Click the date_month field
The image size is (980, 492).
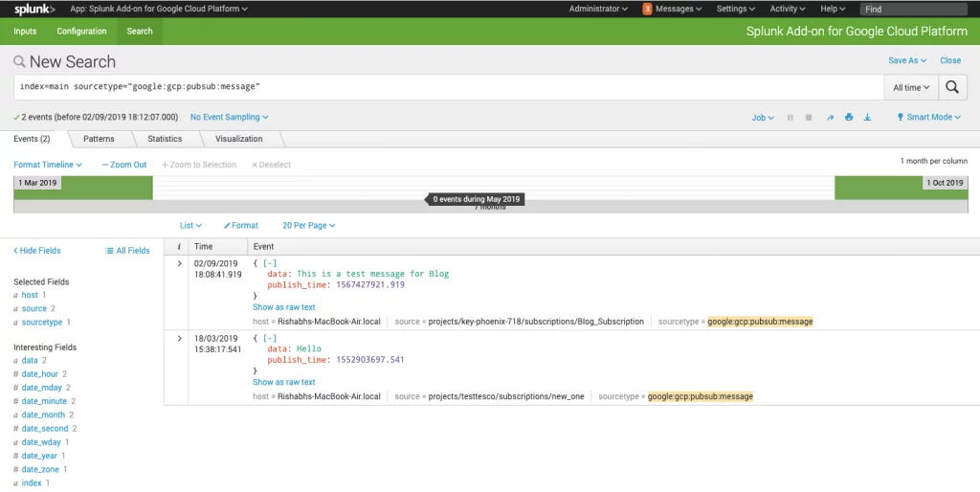tap(43, 415)
